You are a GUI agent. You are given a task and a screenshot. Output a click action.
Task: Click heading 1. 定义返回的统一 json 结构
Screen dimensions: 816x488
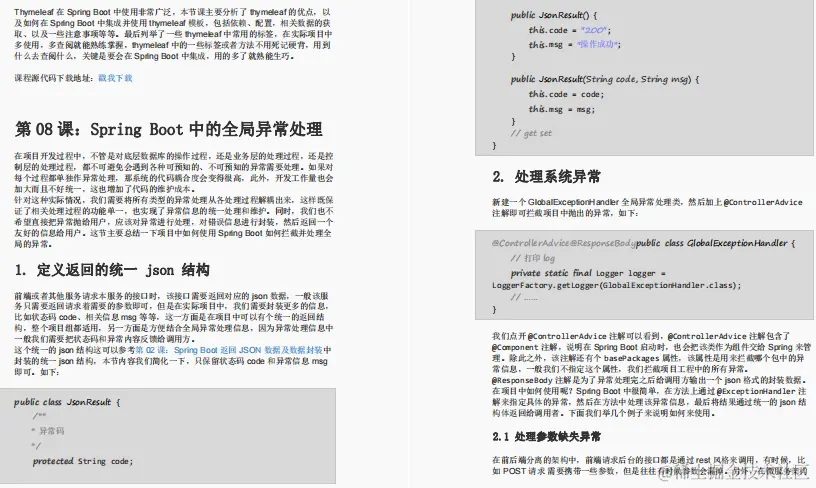click(112, 270)
